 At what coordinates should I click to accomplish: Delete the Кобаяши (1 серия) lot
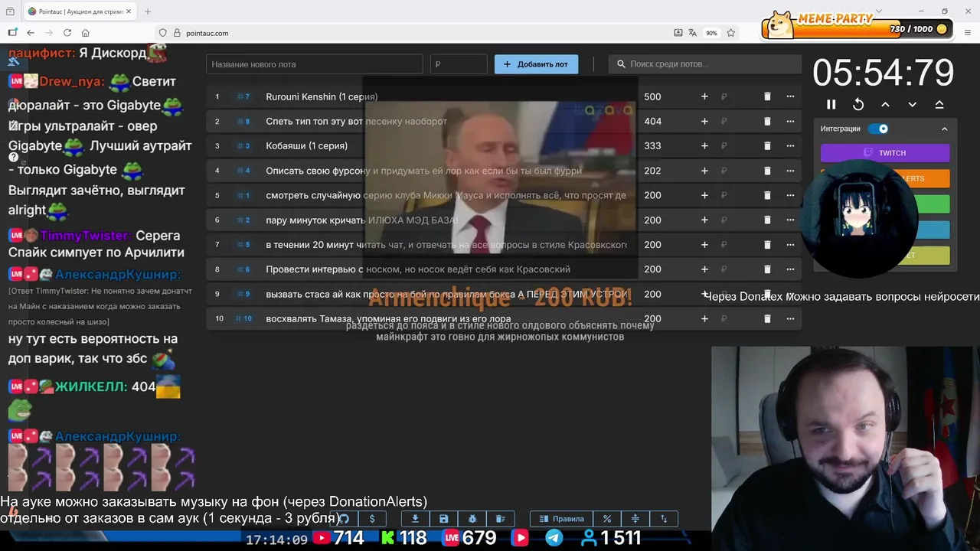[767, 145]
